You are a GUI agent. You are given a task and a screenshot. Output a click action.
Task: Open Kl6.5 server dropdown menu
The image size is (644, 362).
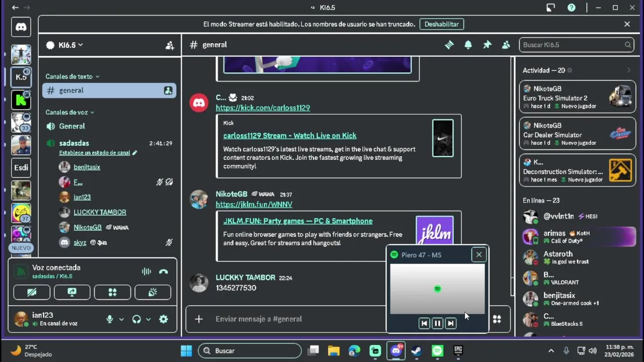(64, 45)
